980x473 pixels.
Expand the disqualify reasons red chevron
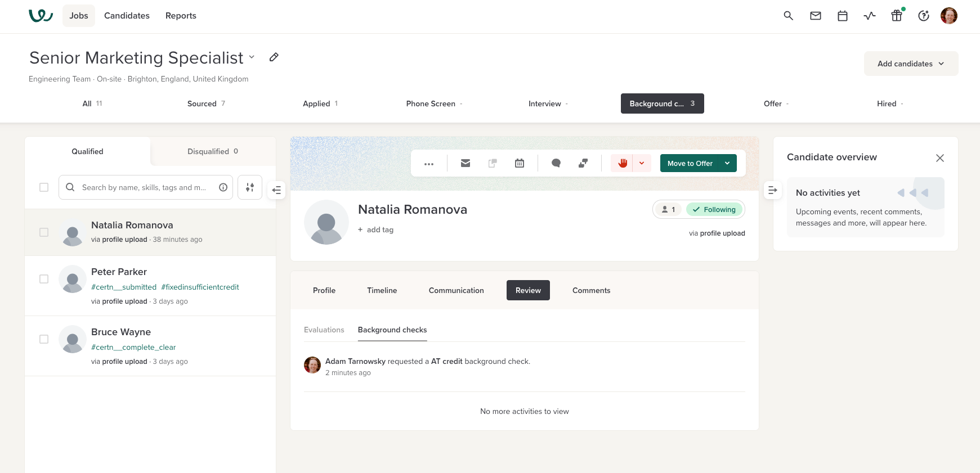tap(642, 163)
